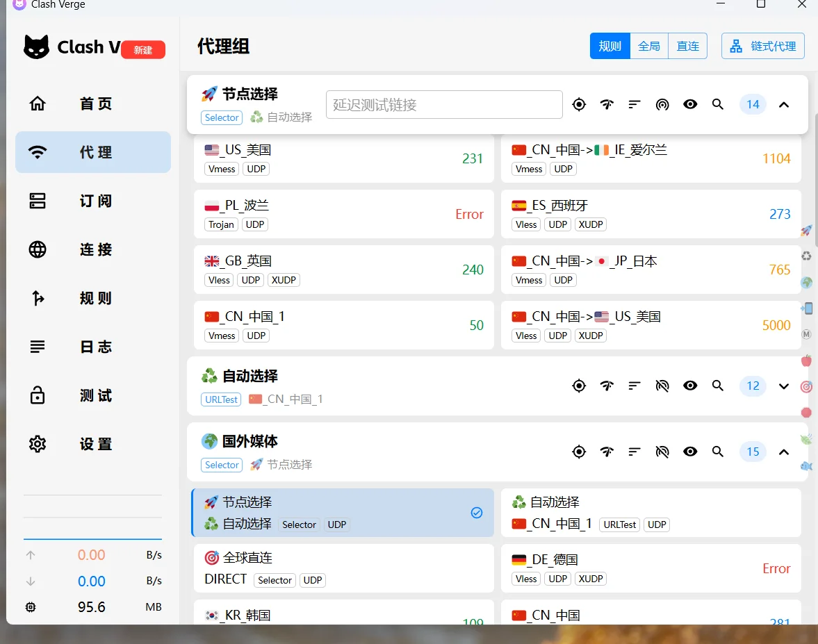Toggle node detail eye in 自动选择 group
The width and height of the screenshot is (818, 644).
coord(690,386)
